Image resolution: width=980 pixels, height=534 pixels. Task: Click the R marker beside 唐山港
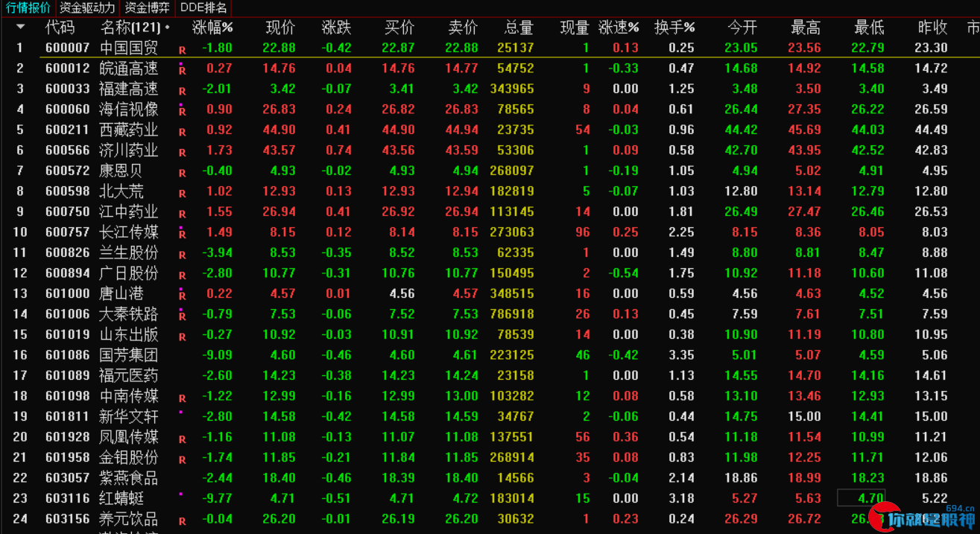182,296
